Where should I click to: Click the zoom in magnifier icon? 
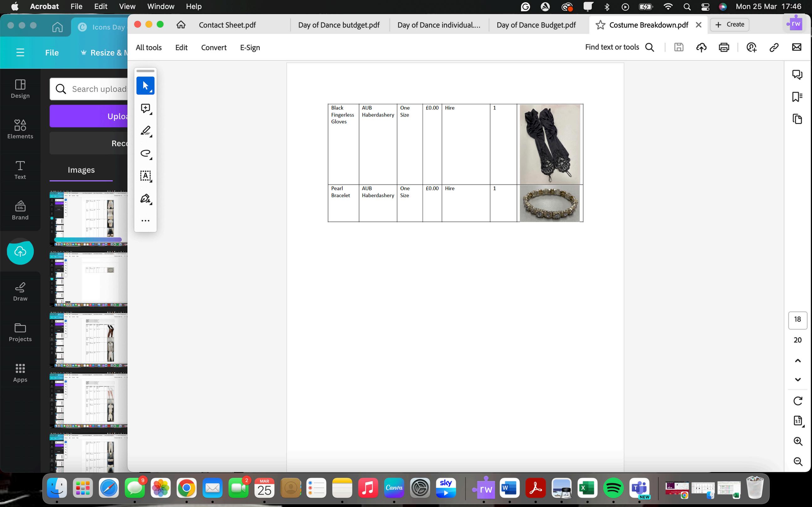coord(798,441)
